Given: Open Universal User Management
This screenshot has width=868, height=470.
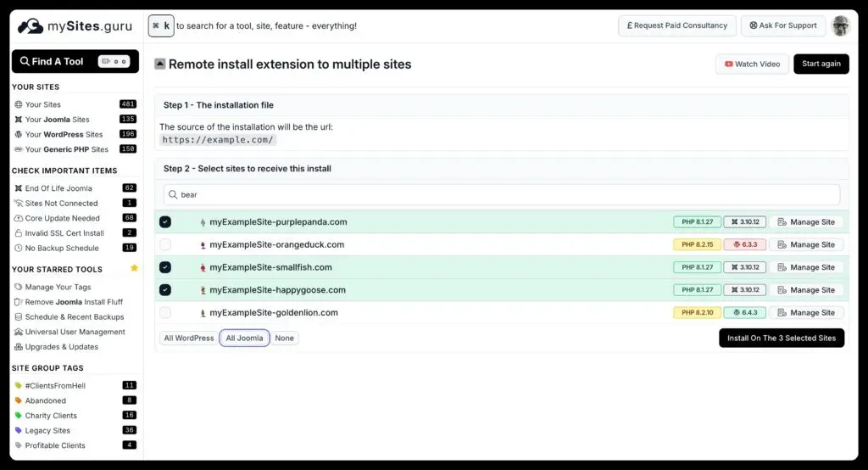Looking at the screenshot, I should point(70,332).
